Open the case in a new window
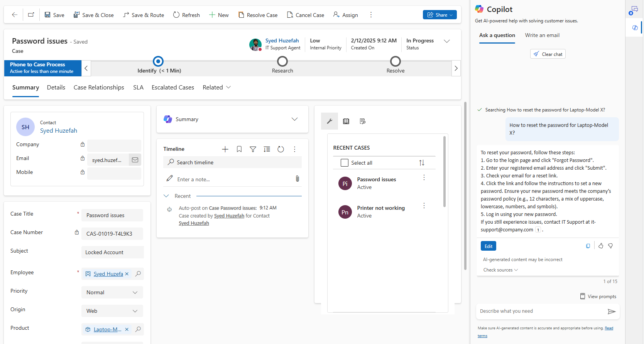The width and height of the screenshot is (644, 344). pos(31,15)
